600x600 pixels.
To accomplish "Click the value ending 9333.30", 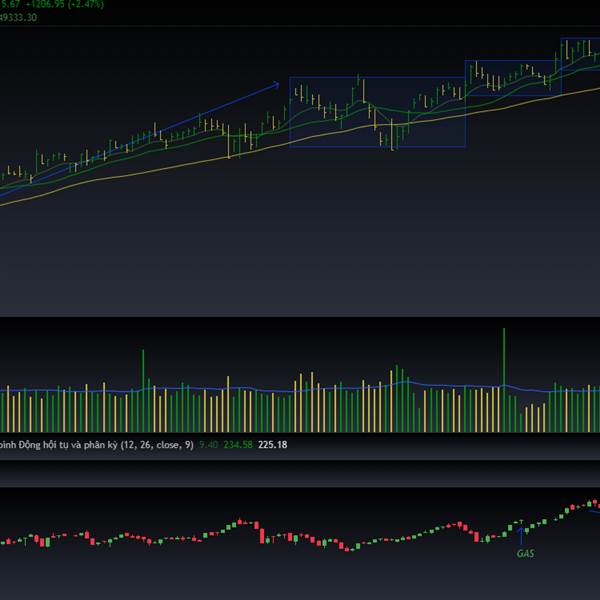I will pos(18,17).
